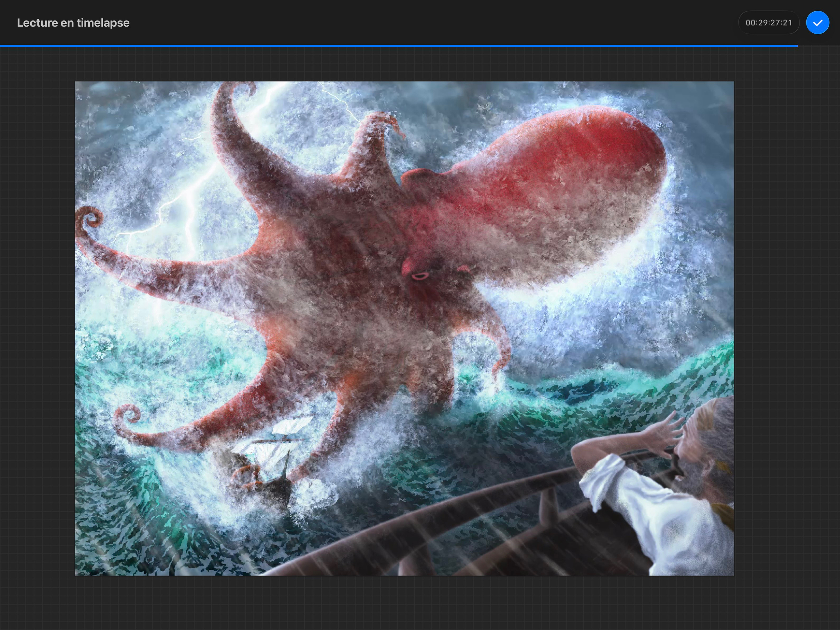Tap the blue checkmark done button
This screenshot has width=840, height=630.
(x=817, y=23)
